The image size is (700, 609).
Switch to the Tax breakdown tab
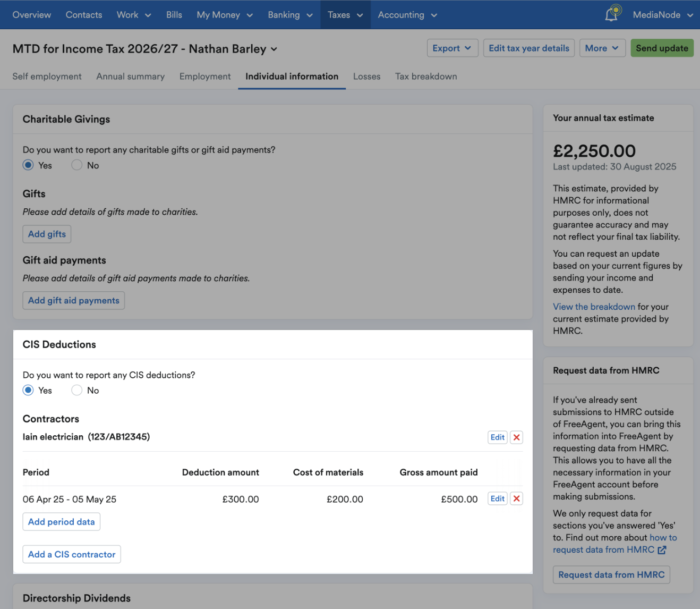426,77
